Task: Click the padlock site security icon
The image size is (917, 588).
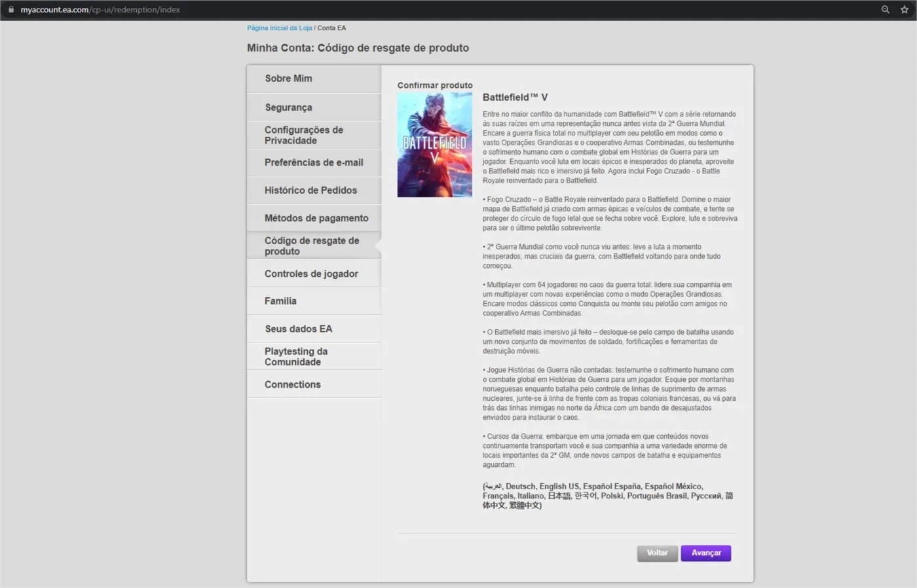Action: (10, 9)
